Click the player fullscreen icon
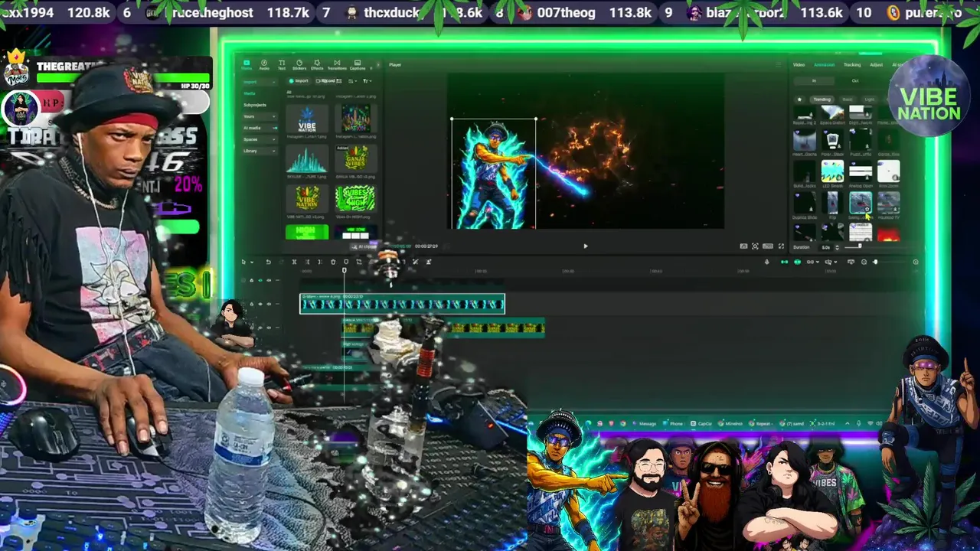 click(781, 246)
